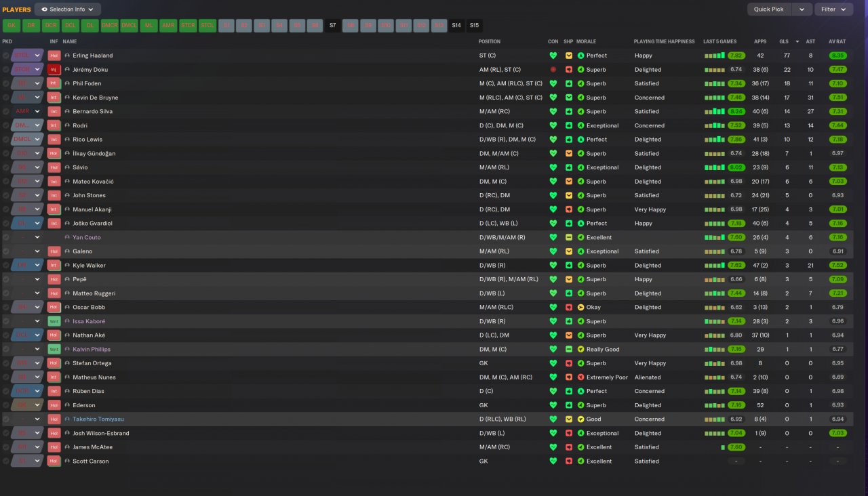Open position dropdown for Yan Couto
Viewport: 868px width, 496px height.
click(x=38, y=237)
